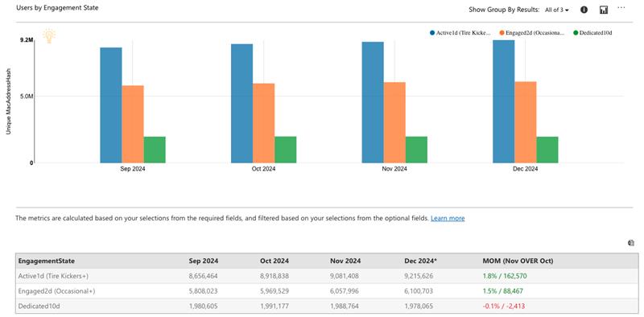Image resolution: width=644 pixels, height=317 pixels.
Task: Click the 5,969,529 table cell
Action: tap(274, 291)
